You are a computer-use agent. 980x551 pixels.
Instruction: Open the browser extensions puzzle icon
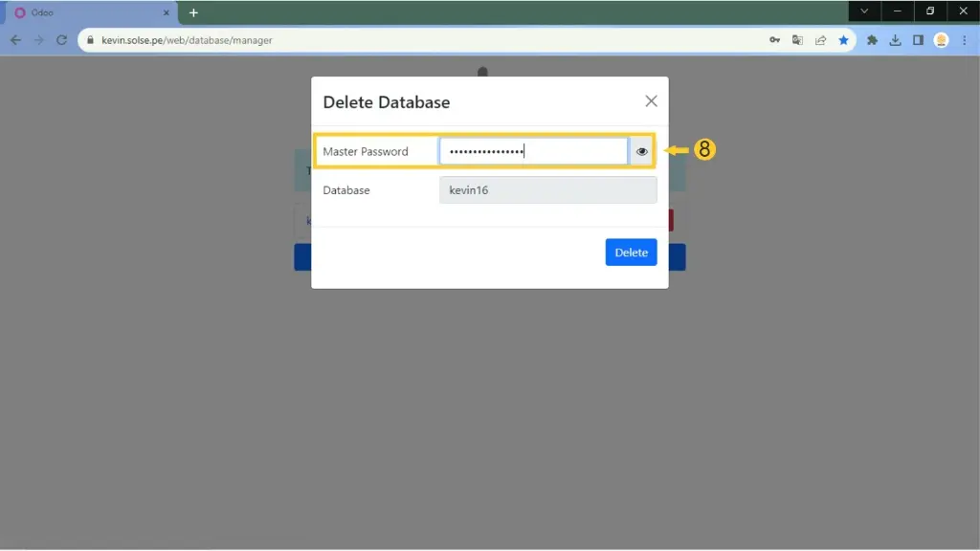pyautogui.click(x=872, y=40)
